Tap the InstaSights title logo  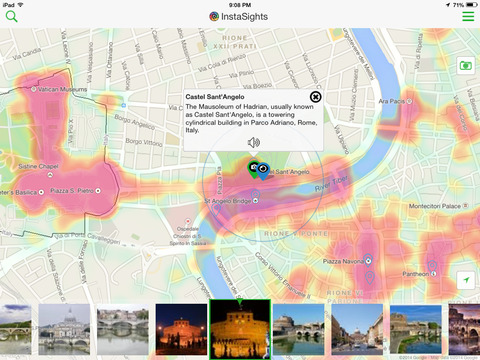tap(239, 16)
